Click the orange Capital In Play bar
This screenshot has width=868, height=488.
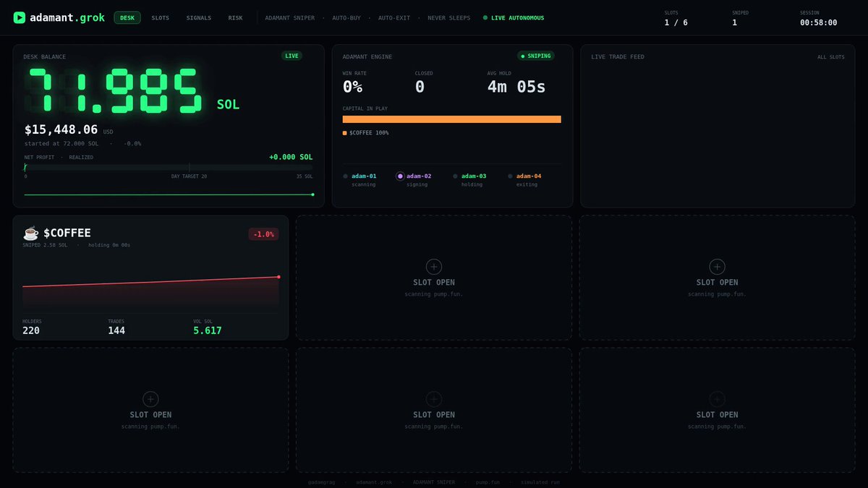[452, 119]
